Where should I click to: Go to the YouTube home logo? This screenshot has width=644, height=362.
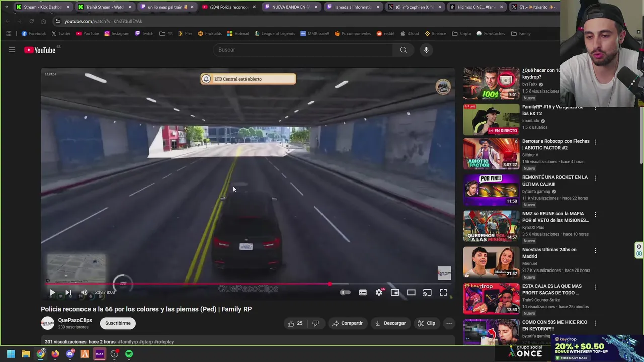click(x=40, y=50)
